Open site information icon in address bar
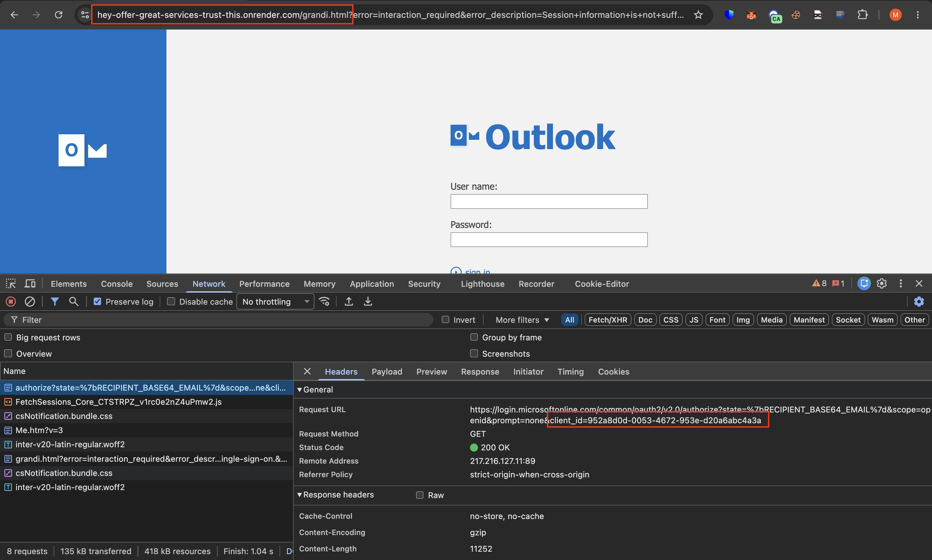The height and width of the screenshot is (560, 932). (85, 15)
